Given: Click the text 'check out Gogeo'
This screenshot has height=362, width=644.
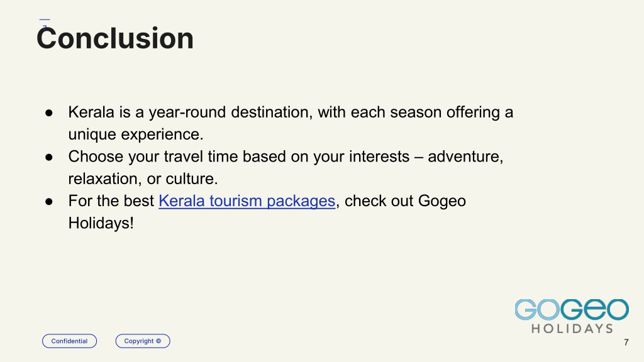Looking at the screenshot, I should tap(405, 200).
